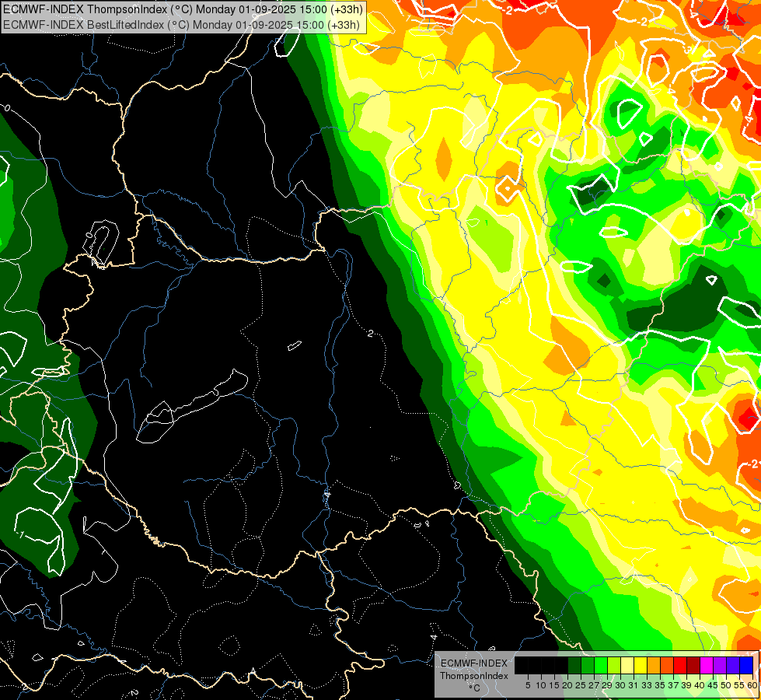Click the legend tick value 5
Screen dimensions: 761x700
(528, 685)
